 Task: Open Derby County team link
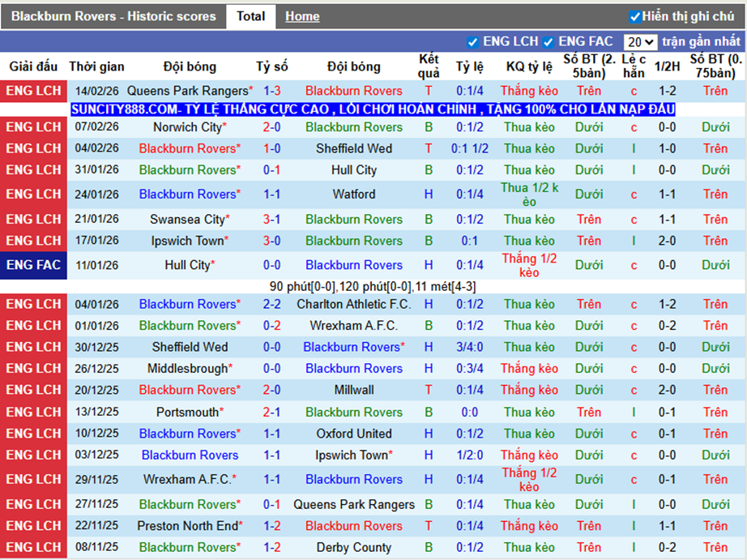pyautogui.click(x=354, y=547)
